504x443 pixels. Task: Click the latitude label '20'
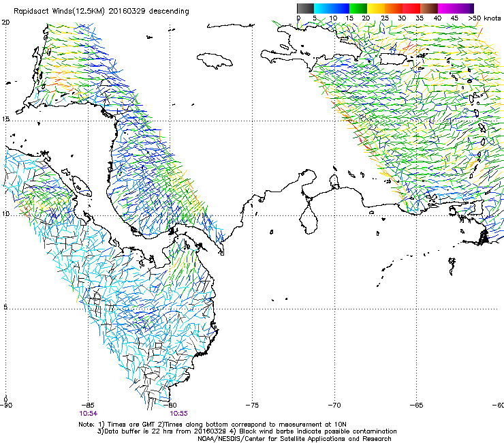[5, 22]
